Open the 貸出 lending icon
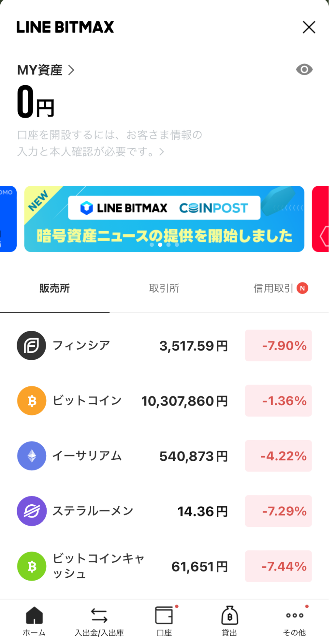This screenshot has height=644, width=329. [x=229, y=616]
